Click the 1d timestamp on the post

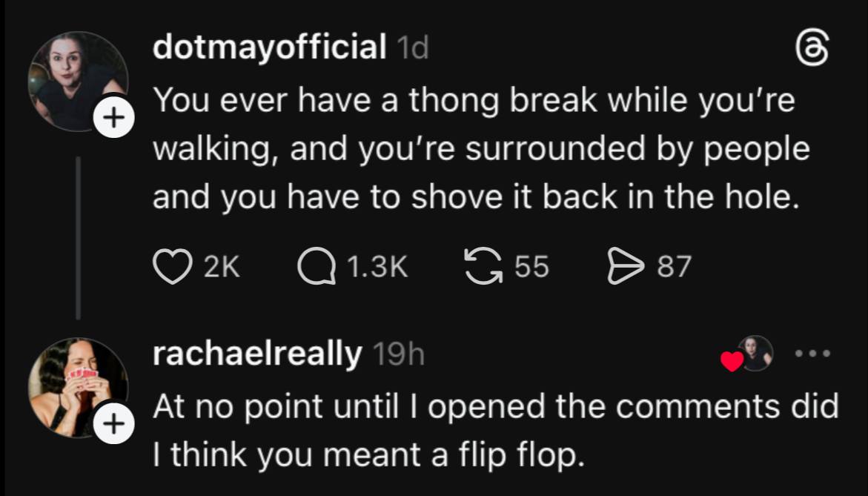pos(413,50)
